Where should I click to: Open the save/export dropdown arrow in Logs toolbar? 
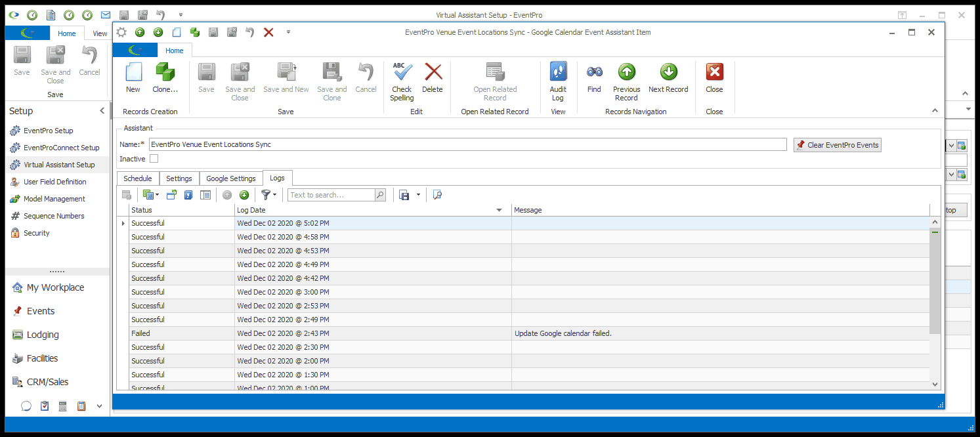pos(418,195)
